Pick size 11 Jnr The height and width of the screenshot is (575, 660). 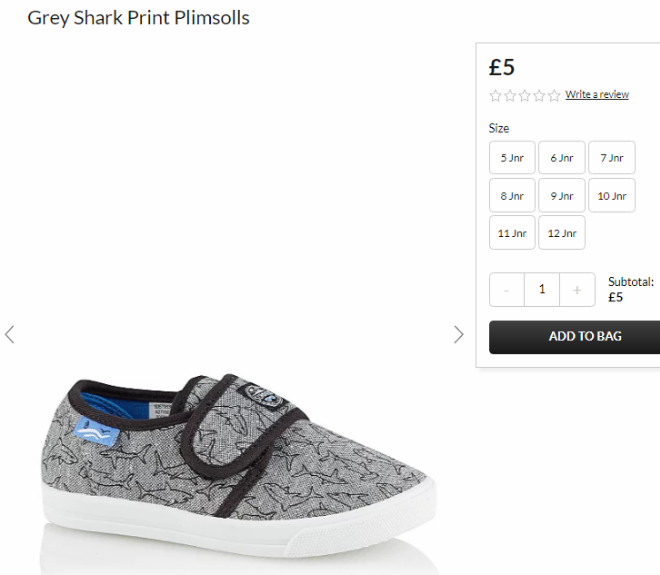512,233
